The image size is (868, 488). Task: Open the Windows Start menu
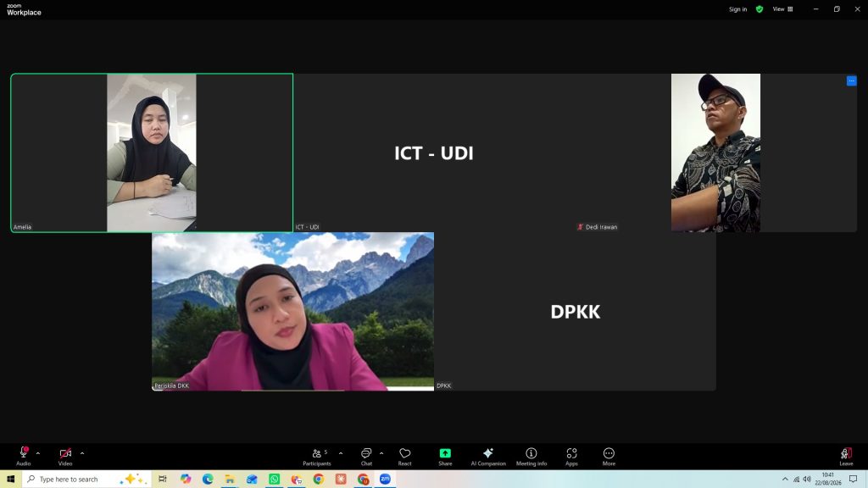10,480
